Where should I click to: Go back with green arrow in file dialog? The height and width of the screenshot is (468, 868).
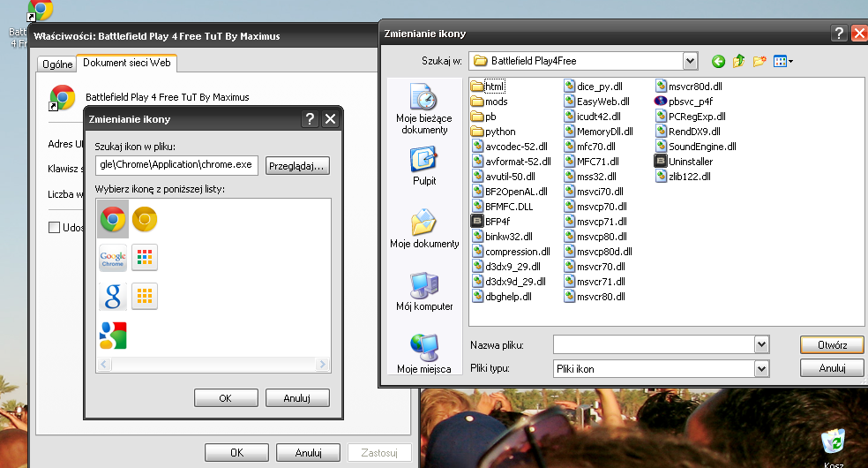pyautogui.click(x=719, y=62)
